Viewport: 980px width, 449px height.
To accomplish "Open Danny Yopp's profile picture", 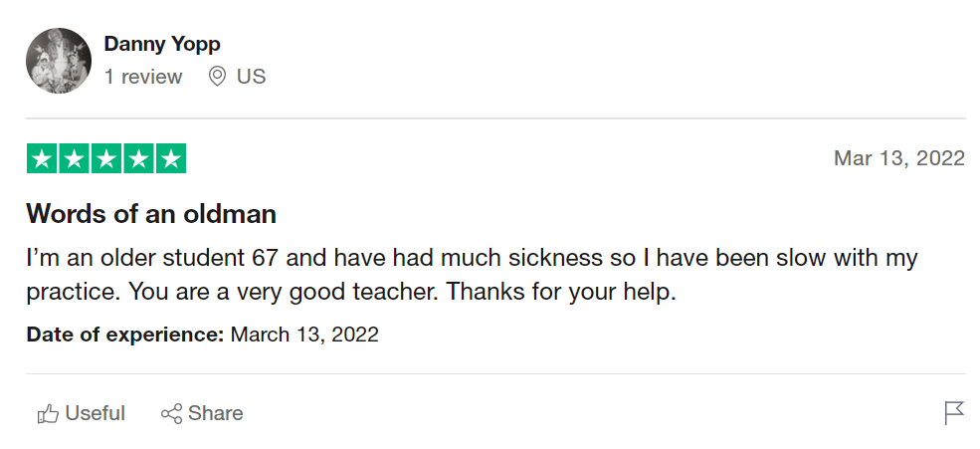I will 59,61.
